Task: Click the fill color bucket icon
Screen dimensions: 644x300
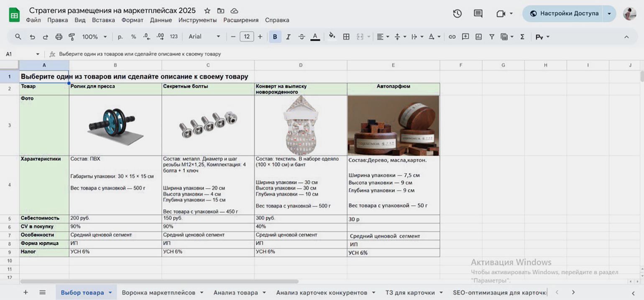Action: 332,36
